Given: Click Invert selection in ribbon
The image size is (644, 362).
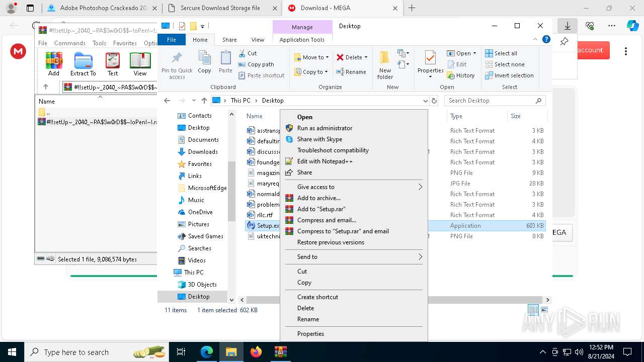Looking at the screenshot, I should [509, 75].
